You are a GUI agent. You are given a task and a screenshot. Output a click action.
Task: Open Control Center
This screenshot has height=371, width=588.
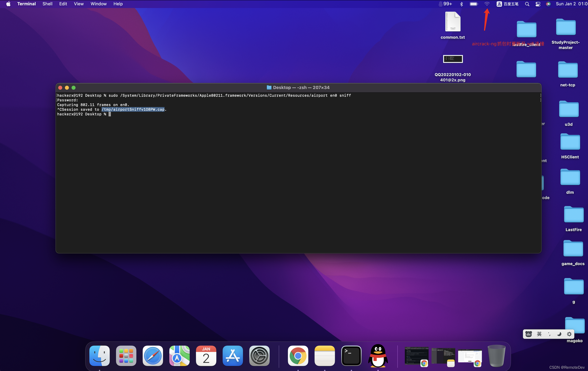pos(538,4)
